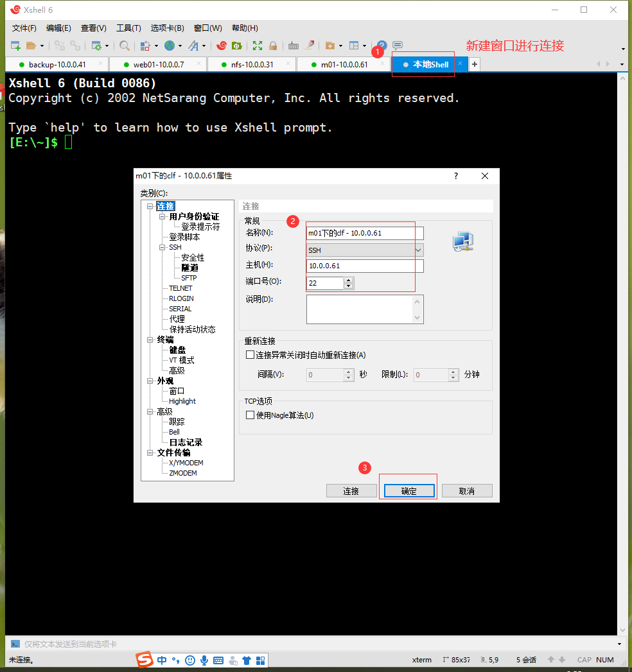Viewport: 632px width, 672px height.
Task: Click the 主机 host input field
Action: (365, 266)
